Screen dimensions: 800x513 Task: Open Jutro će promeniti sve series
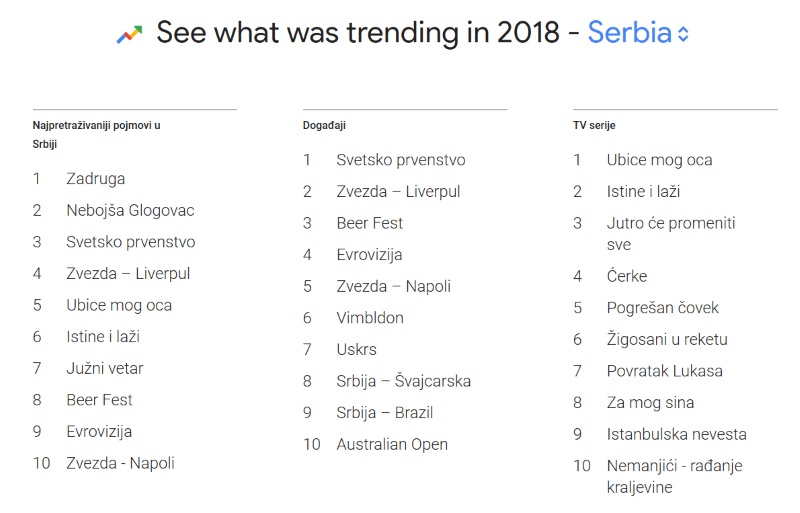[x=671, y=233]
